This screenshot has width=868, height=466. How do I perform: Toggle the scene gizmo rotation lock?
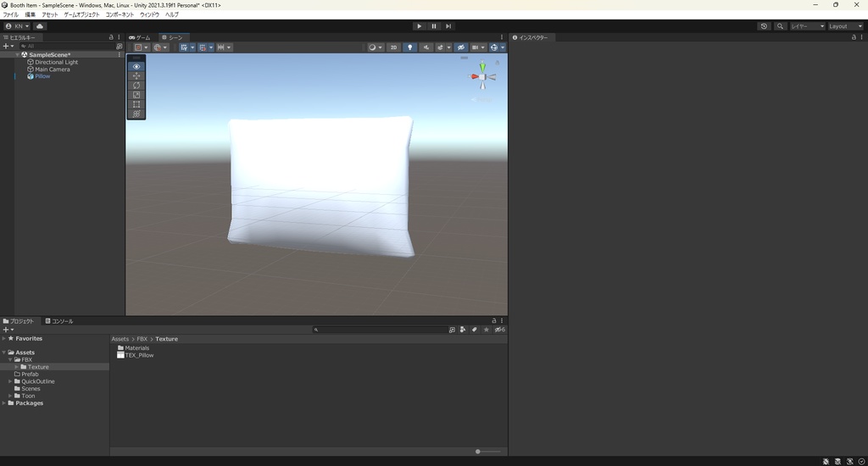click(x=497, y=62)
